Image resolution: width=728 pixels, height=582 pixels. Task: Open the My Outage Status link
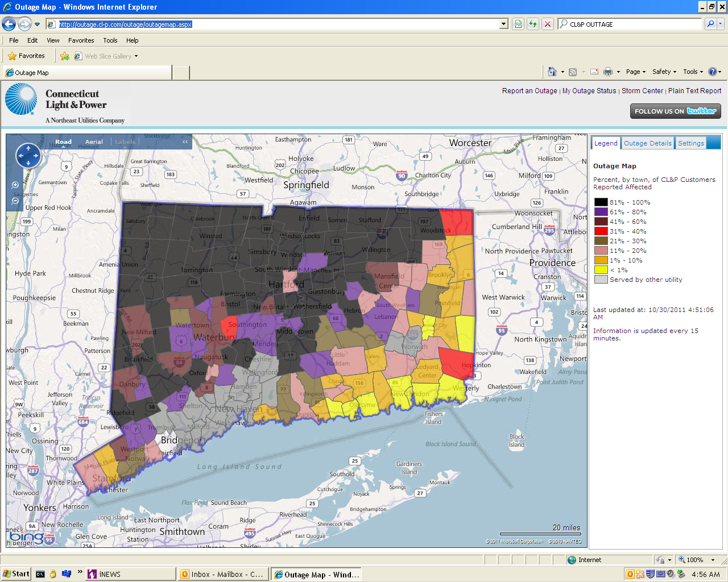click(589, 91)
